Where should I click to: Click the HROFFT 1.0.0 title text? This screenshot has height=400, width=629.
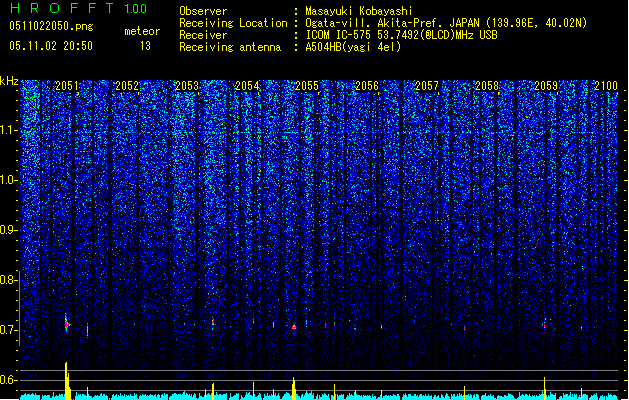tap(78, 8)
